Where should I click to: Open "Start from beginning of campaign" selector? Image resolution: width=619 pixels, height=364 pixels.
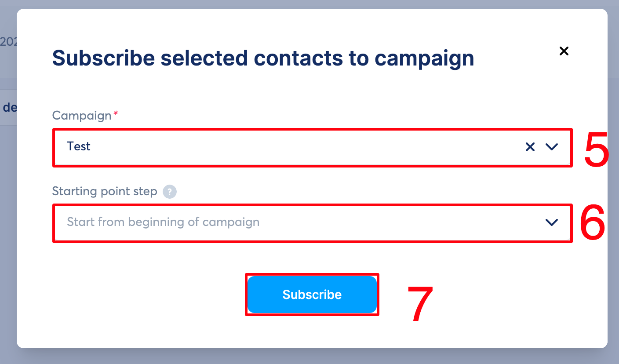pyautogui.click(x=312, y=222)
